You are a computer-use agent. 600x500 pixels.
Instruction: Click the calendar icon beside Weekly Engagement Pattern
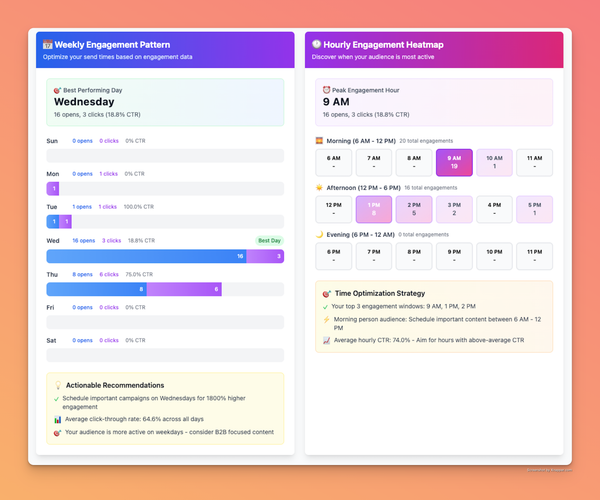pyautogui.click(x=47, y=45)
